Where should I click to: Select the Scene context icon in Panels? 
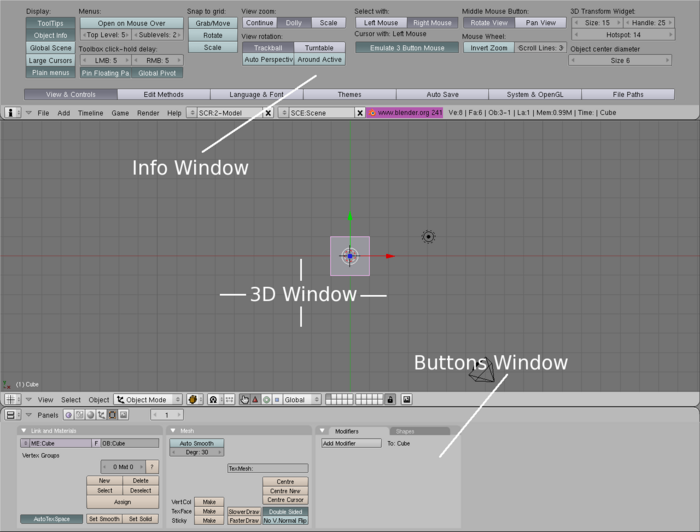124,415
